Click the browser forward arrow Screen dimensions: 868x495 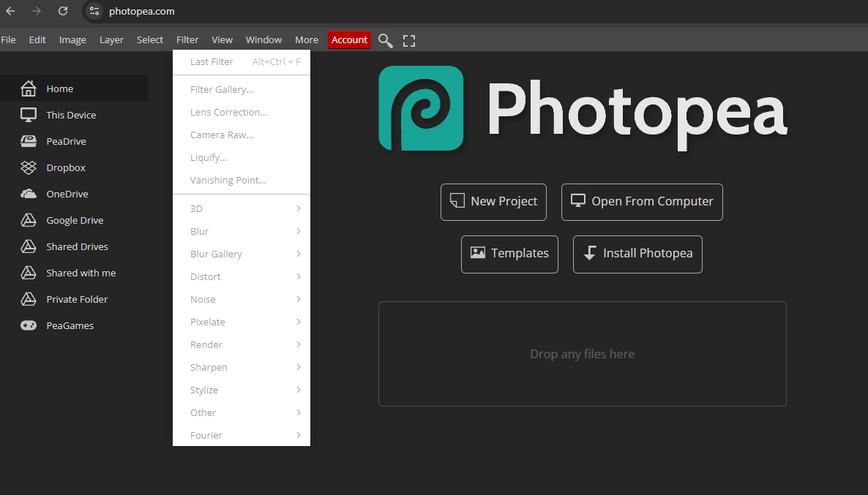click(x=37, y=11)
